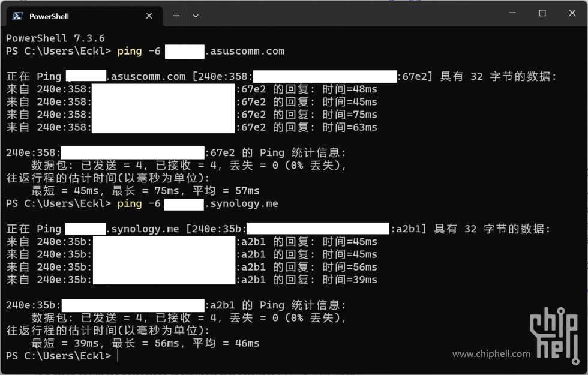The width and height of the screenshot is (588, 375).
Task: Click the PowerShell tab icon
Action: [17, 16]
